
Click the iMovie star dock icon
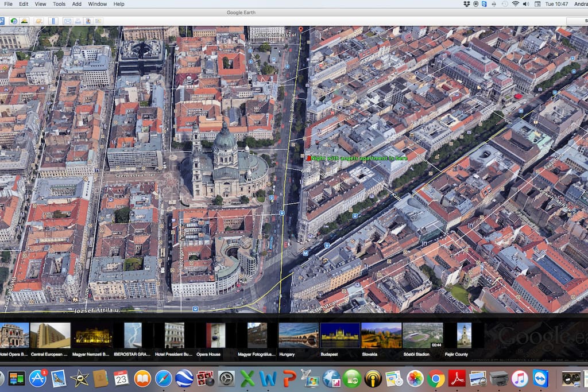(x=79, y=378)
